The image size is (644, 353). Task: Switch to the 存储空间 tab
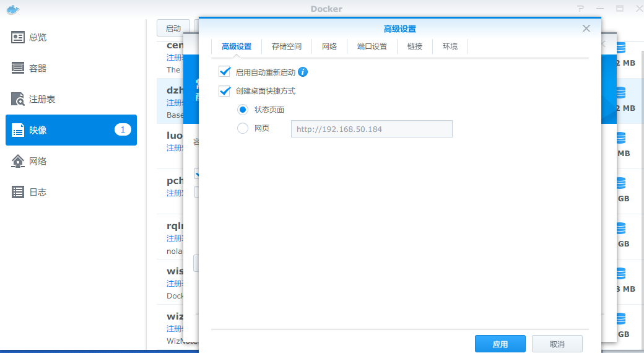[x=287, y=46]
